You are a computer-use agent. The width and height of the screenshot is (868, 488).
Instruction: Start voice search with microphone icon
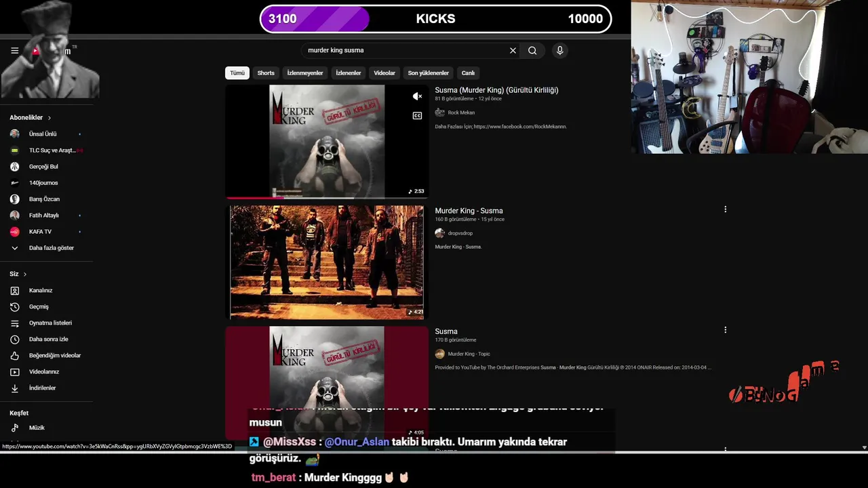point(559,50)
